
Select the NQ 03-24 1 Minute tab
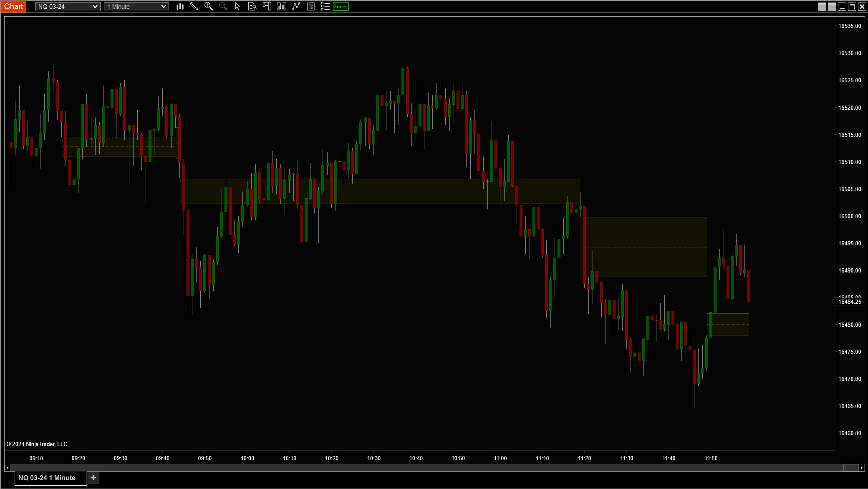(47, 478)
